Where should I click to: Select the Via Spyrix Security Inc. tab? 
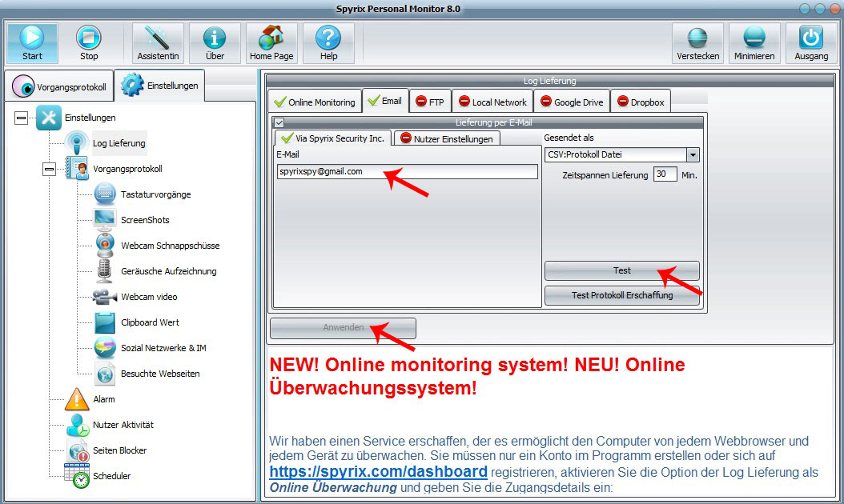pyautogui.click(x=333, y=138)
